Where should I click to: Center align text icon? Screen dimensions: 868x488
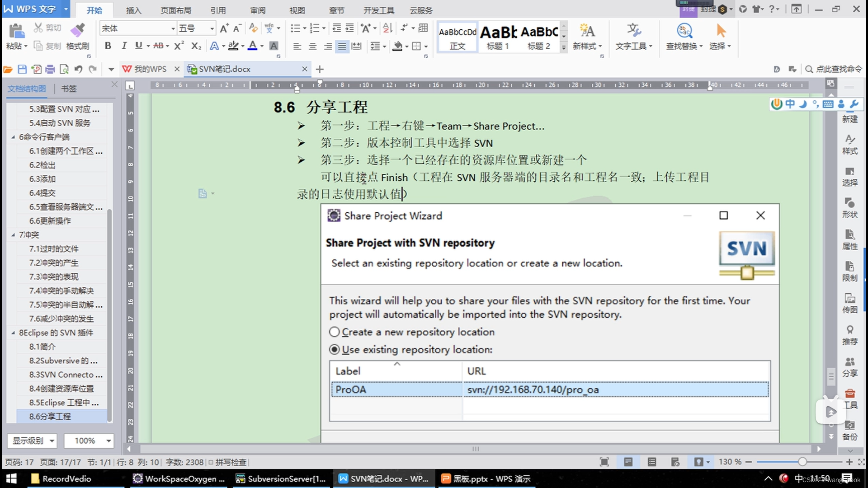(312, 46)
